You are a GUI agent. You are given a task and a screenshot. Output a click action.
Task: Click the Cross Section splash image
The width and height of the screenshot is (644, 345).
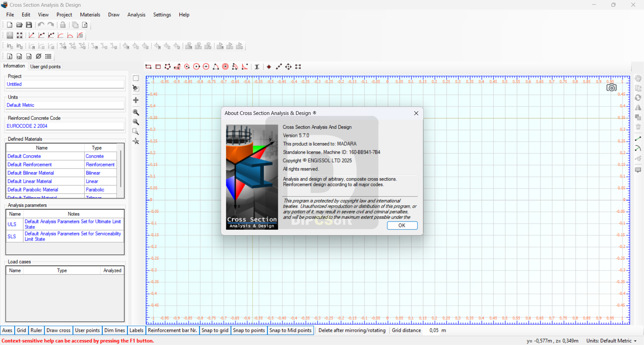(252, 177)
